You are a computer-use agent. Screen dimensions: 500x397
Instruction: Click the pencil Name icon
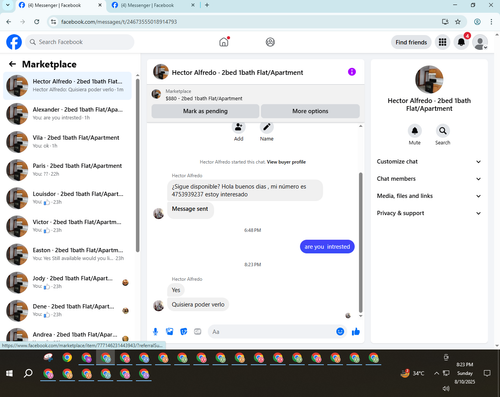pyautogui.click(x=267, y=127)
